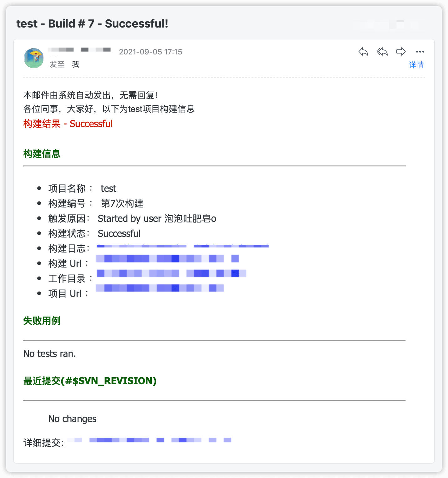Forward this email with the right arrow icon
The width and height of the screenshot is (448, 478).
pos(401,52)
